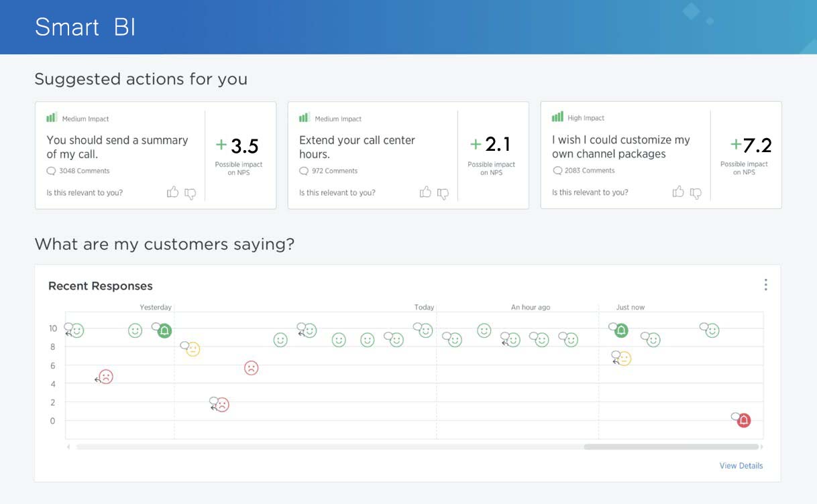The image size is (817, 504).
Task: Thumbs down the extend call center hours suggestion
Action: click(x=443, y=194)
